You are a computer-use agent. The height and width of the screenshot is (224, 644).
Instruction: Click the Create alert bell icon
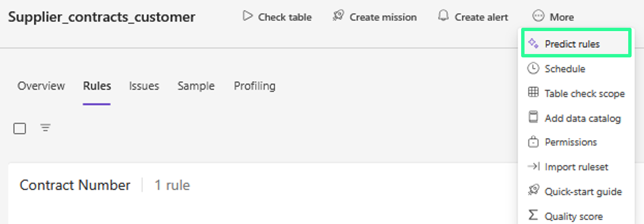(443, 16)
